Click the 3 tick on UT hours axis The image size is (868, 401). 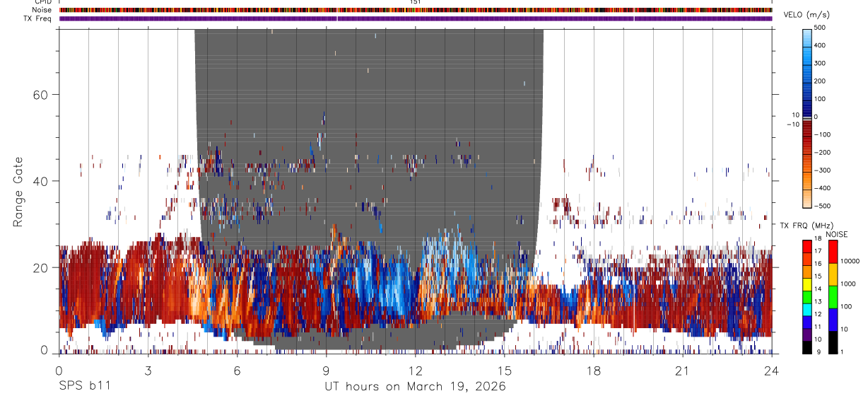[x=148, y=371]
